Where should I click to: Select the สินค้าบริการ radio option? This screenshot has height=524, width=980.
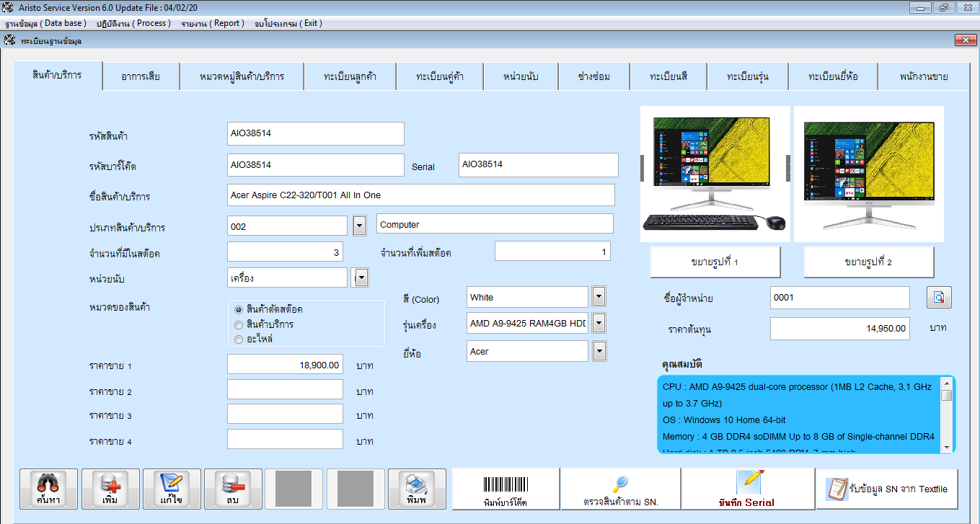(239, 324)
